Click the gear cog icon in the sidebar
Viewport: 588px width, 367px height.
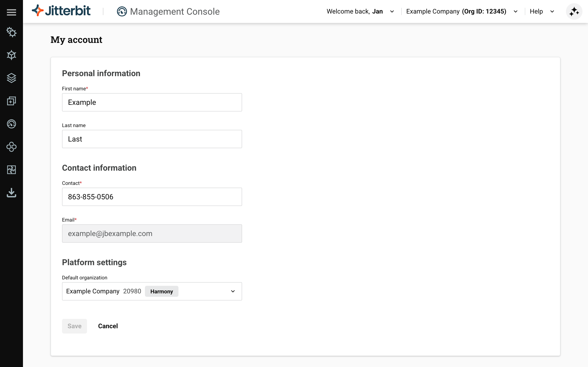coord(11,32)
